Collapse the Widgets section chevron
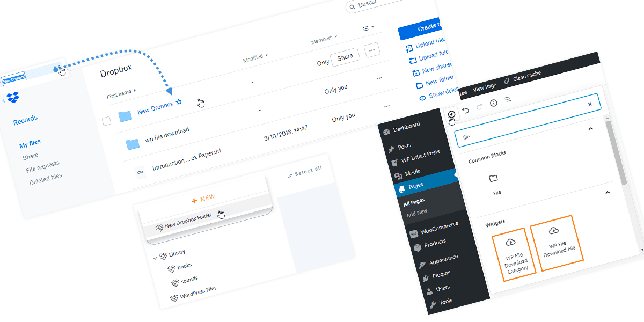 coord(608,192)
